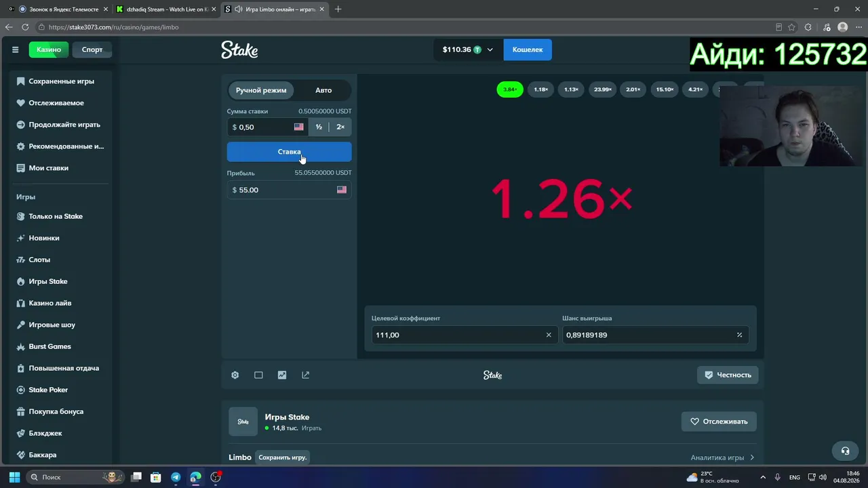Screen dimensions: 868x488
Task: Open live statistics chart icon
Action: 282,375
